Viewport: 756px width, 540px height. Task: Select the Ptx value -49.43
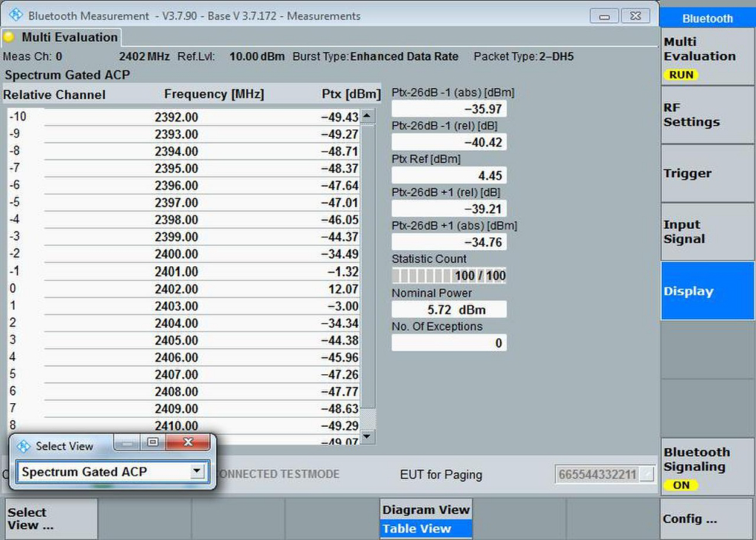(x=340, y=117)
